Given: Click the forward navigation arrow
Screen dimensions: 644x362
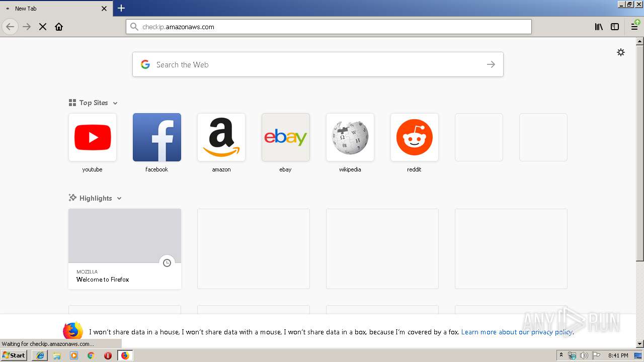Looking at the screenshot, I should click(27, 27).
